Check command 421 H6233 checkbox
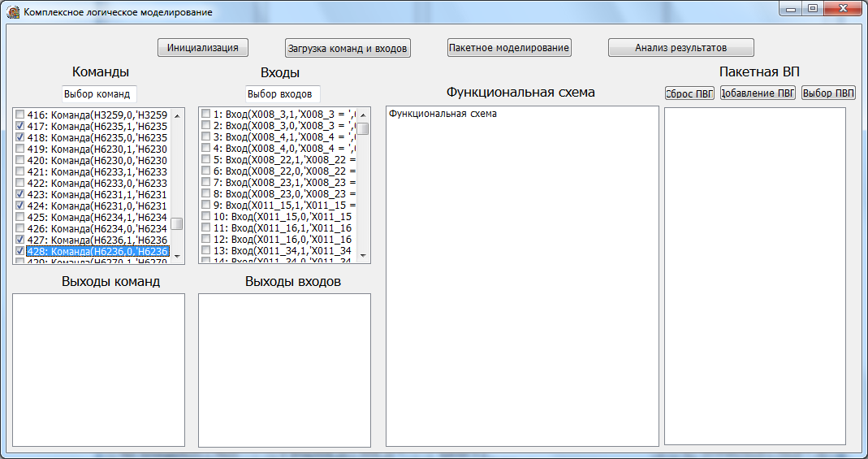This screenshot has width=868, height=459. (20, 171)
